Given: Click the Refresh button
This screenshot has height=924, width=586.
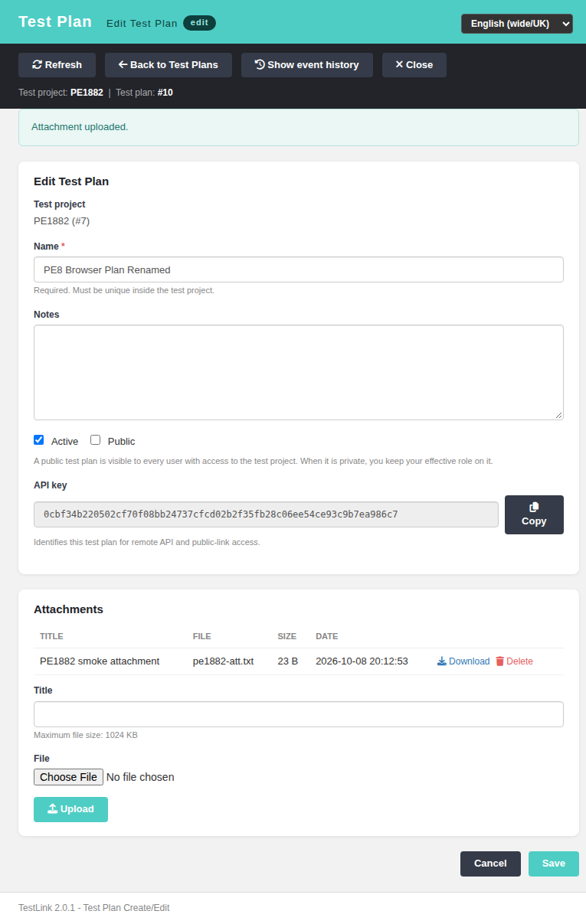Looking at the screenshot, I should (x=57, y=65).
